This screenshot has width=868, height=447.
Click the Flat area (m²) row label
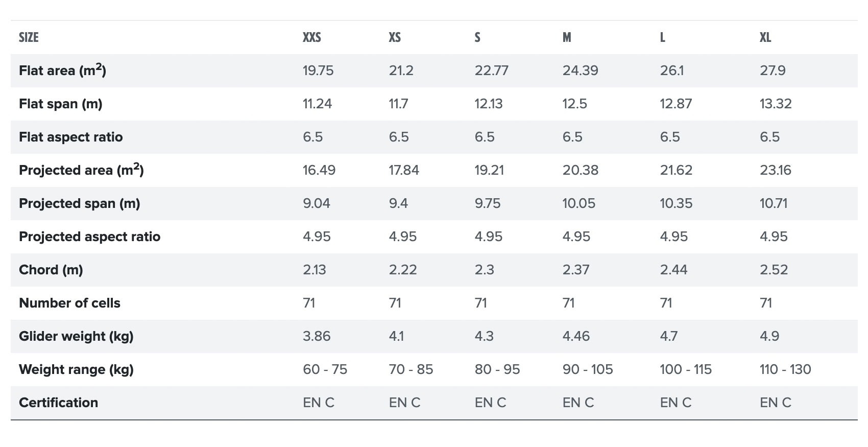[x=62, y=70]
